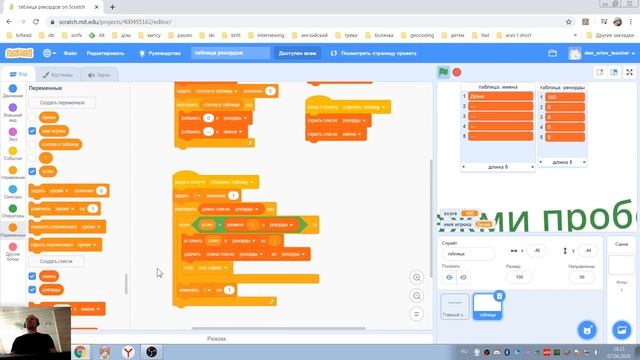The image size is (640, 360).
Task: Open the Рюкзак backpack bar
Action: click(x=216, y=339)
